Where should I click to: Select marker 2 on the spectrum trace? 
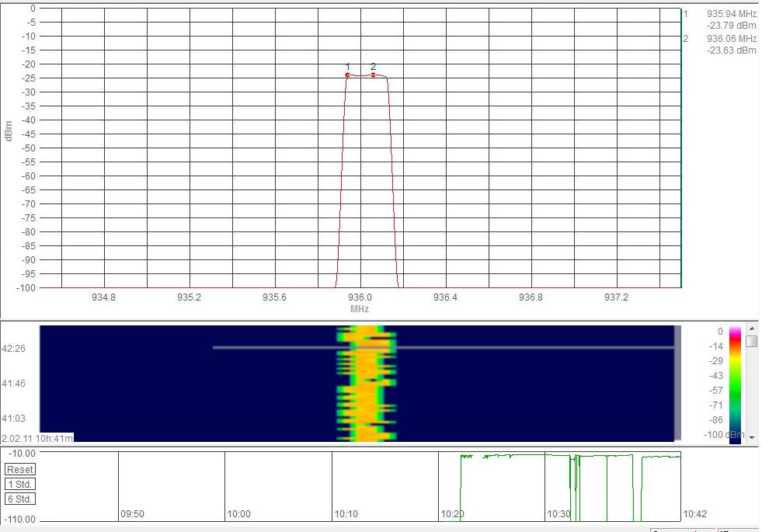(373, 75)
